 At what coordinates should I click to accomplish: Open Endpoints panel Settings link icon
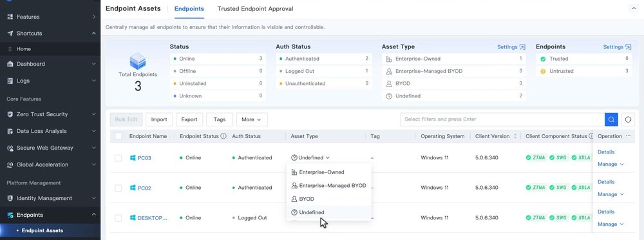click(x=628, y=47)
